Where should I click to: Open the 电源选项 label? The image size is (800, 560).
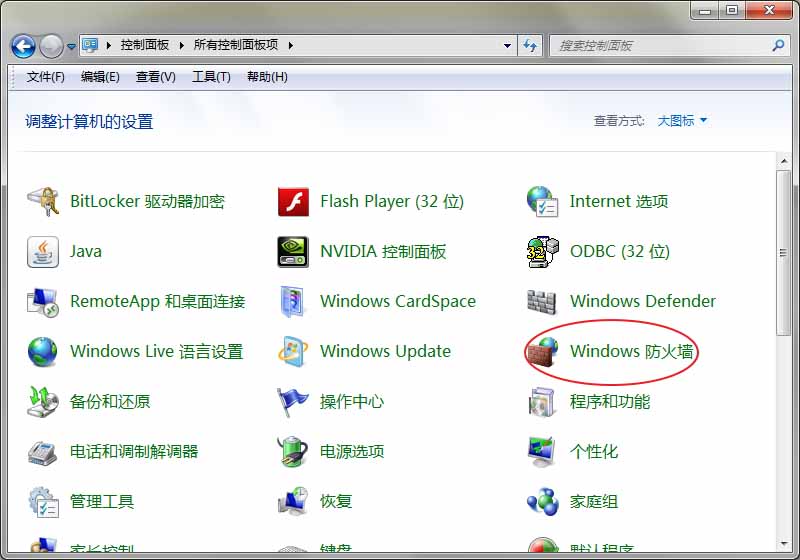[352, 452]
